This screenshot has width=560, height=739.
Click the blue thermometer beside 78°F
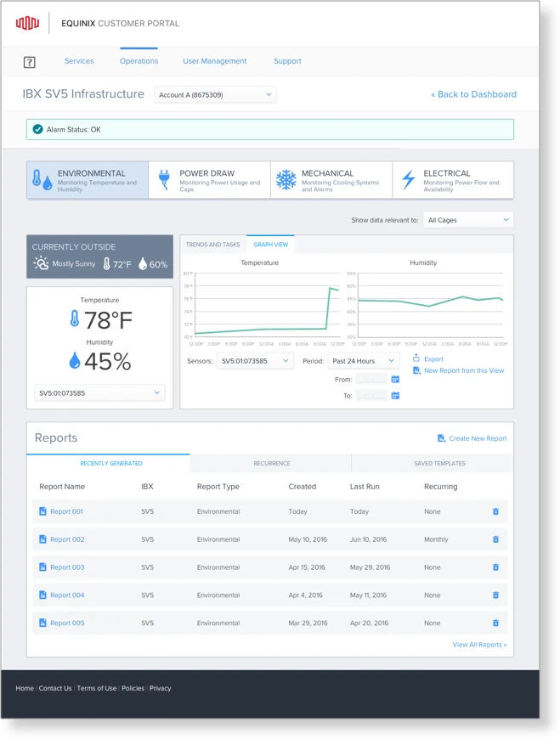[x=75, y=319]
